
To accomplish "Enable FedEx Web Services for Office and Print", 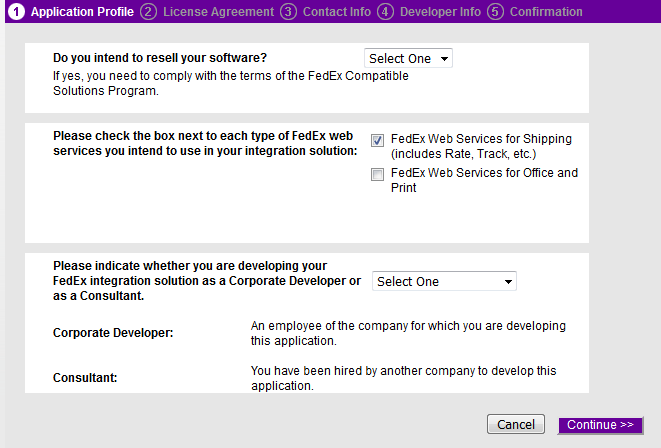I will [377, 175].
